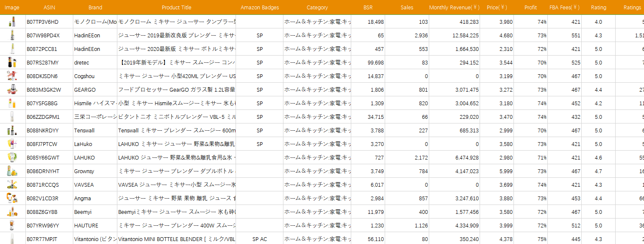Open the Hismile product thumbnail
Screen dimensions: 644x244
(11, 103)
